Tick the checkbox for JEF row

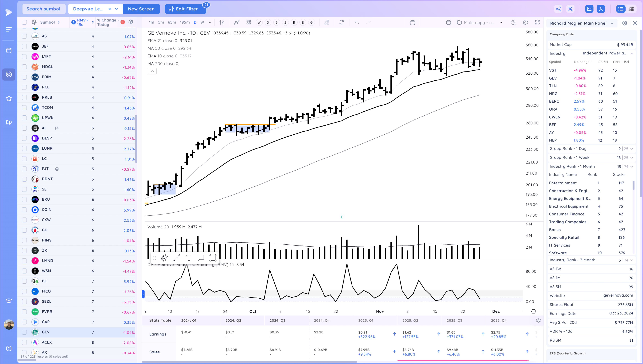(24, 46)
